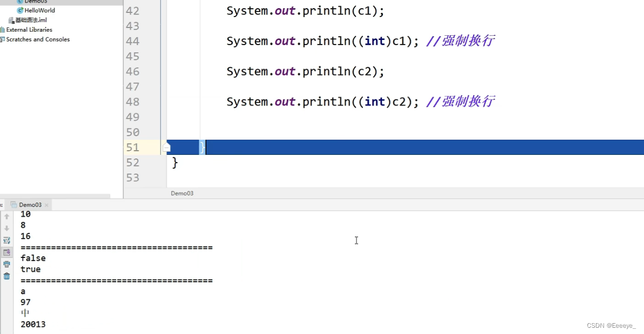The height and width of the screenshot is (334, 644).
Task: Click the 强制换行 comment on line 44
Action: click(x=460, y=41)
